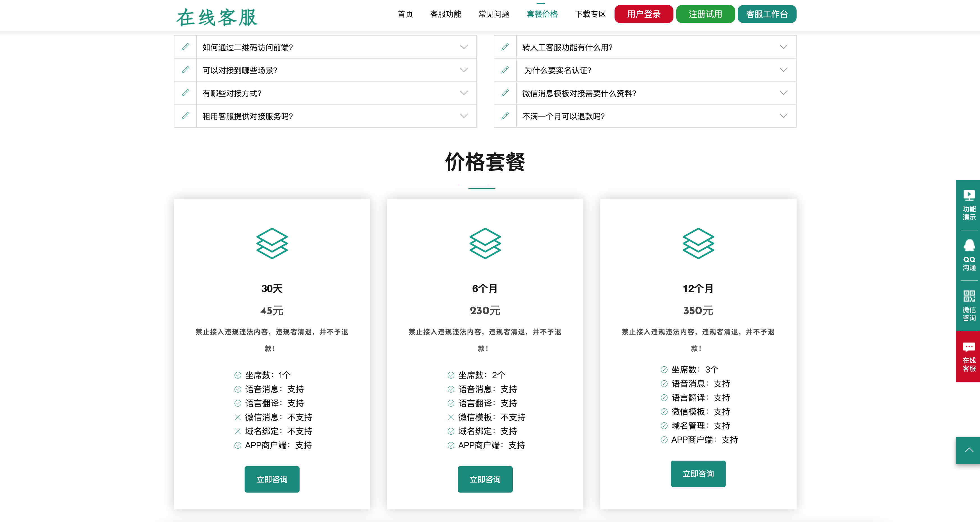Click 立即咨询 under the 12个月 plan
Screen dimensions: 980x522
tap(698, 473)
